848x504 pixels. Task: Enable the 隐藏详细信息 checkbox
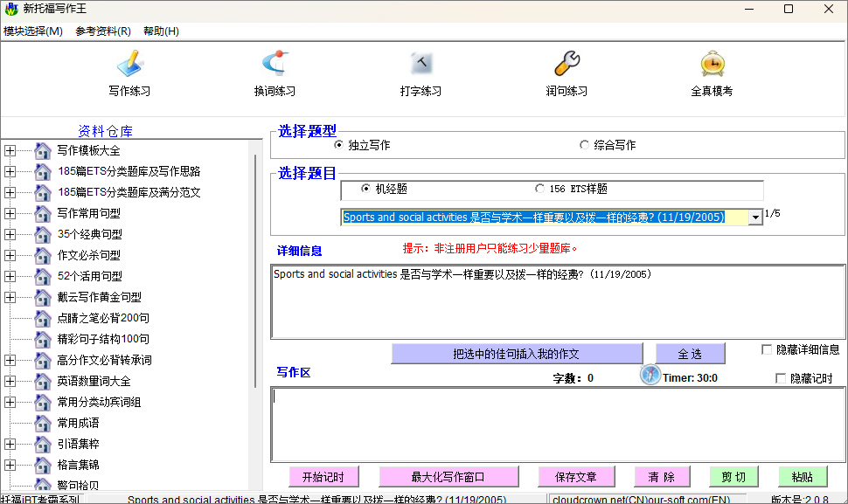(x=767, y=349)
